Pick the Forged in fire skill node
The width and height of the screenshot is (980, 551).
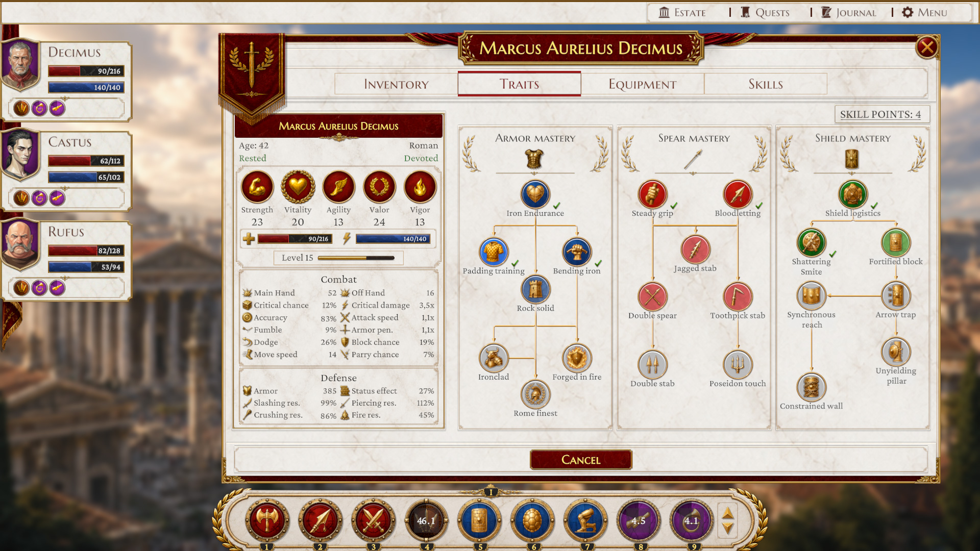pyautogui.click(x=577, y=358)
